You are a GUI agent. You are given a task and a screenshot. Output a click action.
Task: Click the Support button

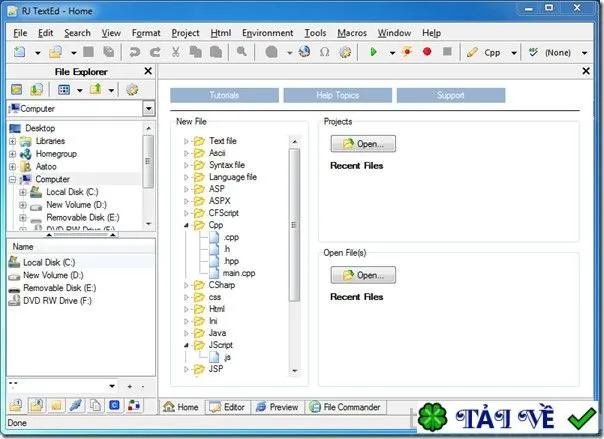tap(451, 95)
